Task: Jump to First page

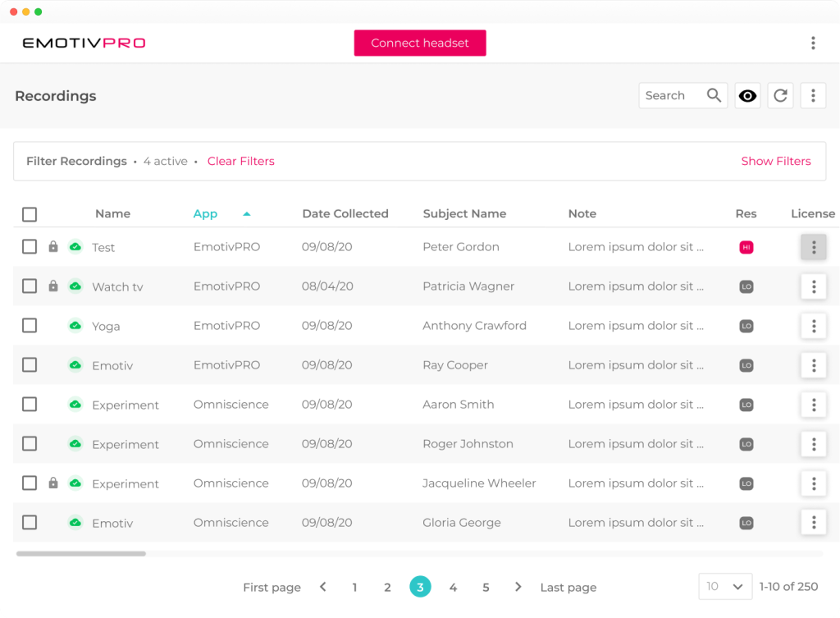Action: point(272,588)
